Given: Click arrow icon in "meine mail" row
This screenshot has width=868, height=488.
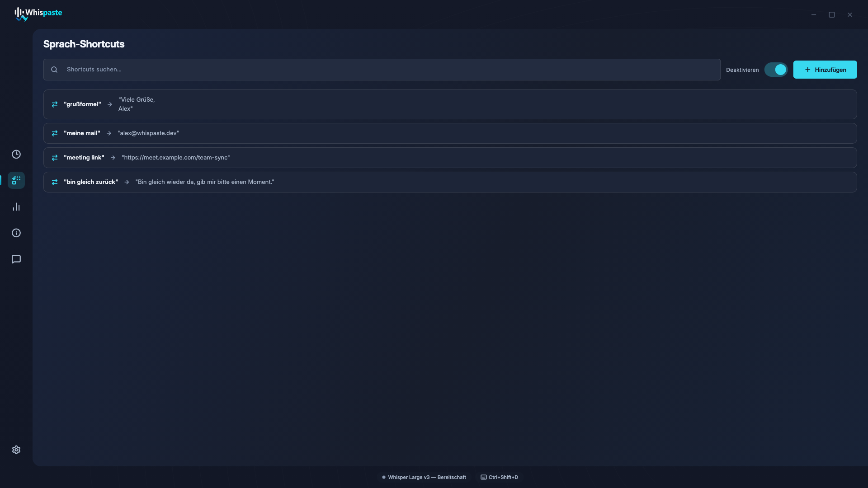Looking at the screenshot, I should coord(108,133).
